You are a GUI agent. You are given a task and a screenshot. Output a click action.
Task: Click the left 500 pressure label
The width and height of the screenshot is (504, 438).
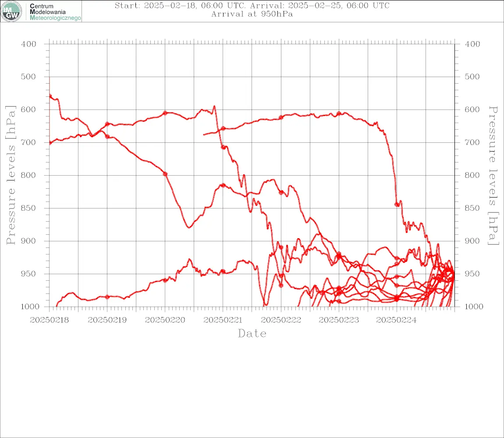tap(28, 77)
